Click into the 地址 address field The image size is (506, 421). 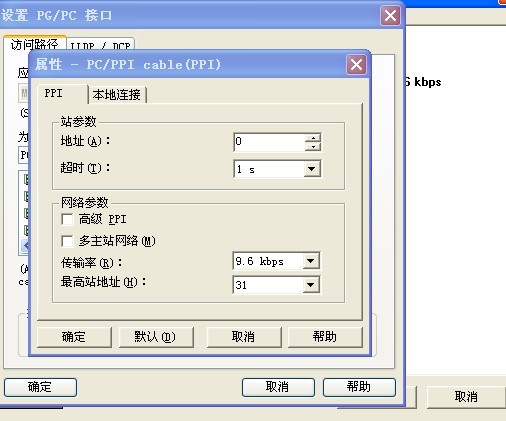(269, 142)
